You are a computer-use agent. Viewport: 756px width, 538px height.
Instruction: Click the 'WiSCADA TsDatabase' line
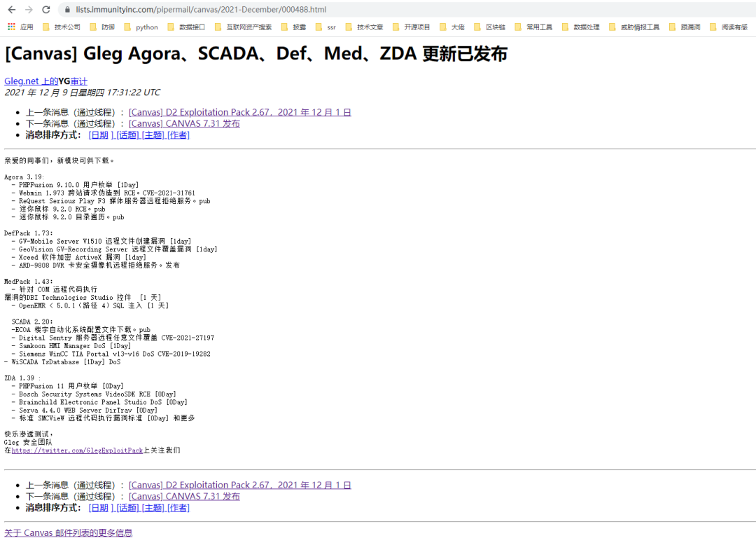tap(62, 362)
